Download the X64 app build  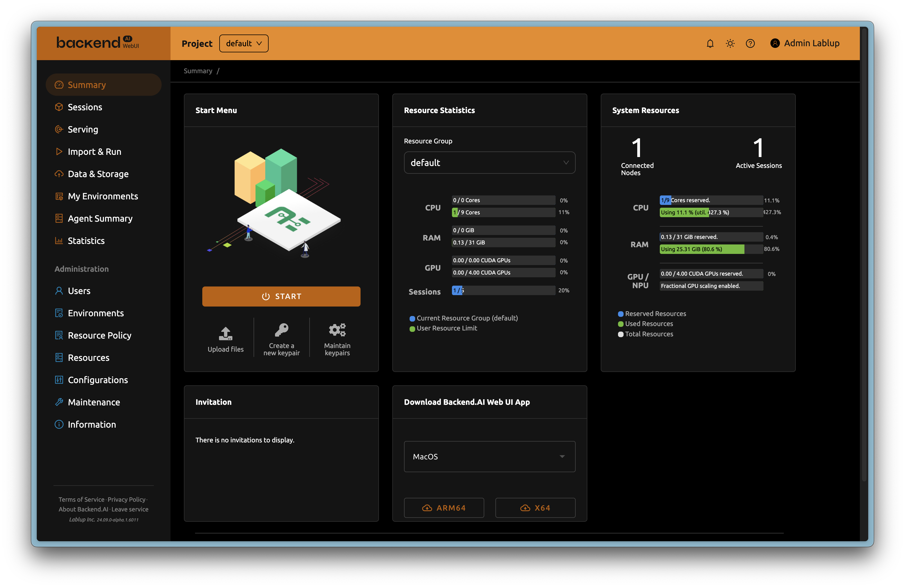(x=535, y=508)
